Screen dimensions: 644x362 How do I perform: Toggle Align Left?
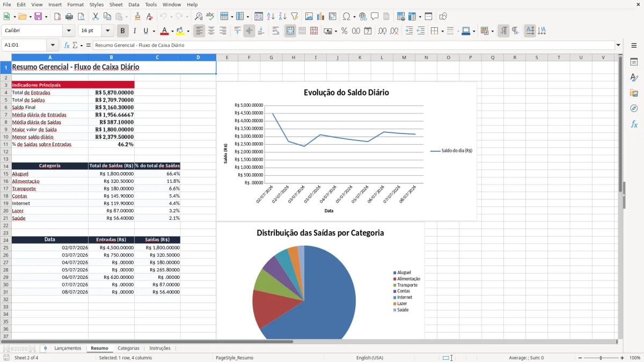click(199, 31)
